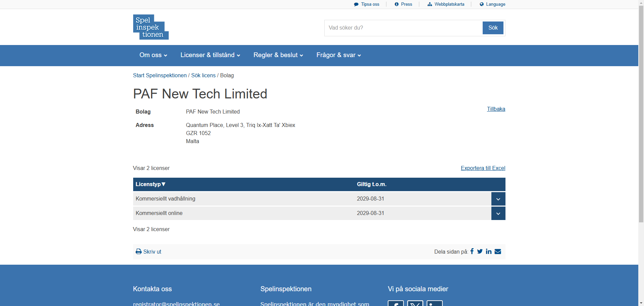
Task: Open Webbplatskarta sitemap link
Action: click(x=449, y=4)
